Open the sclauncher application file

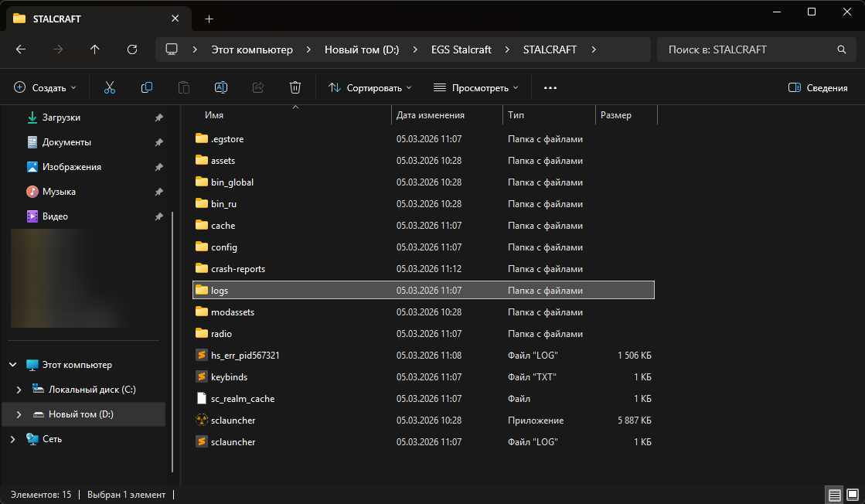click(x=233, y=421)
